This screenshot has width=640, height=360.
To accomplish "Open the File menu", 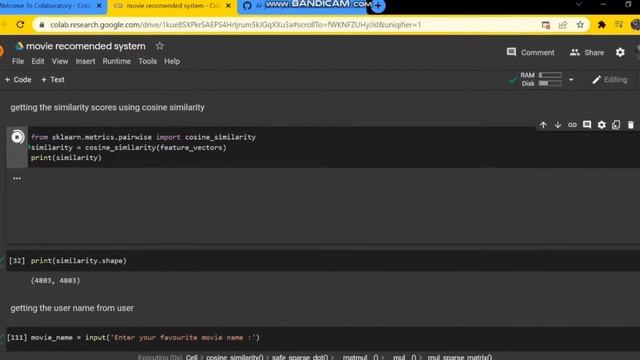I will coord(18,61).
